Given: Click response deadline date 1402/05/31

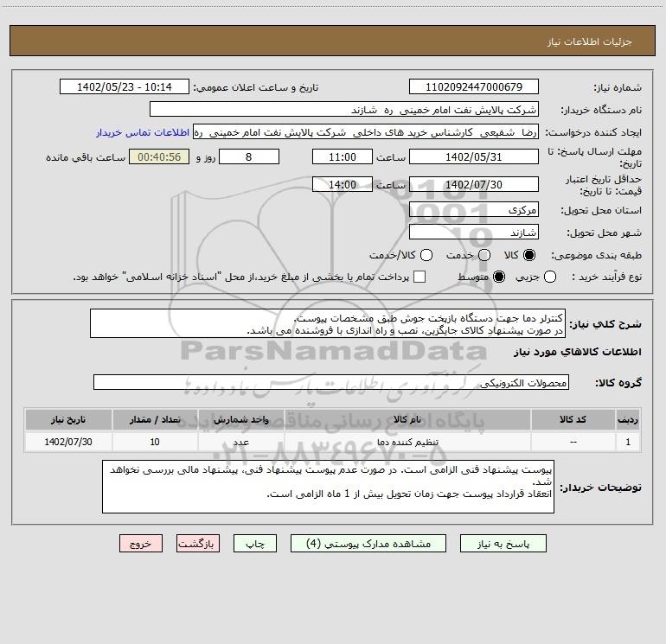Looking at the screenshot, I should pos(474,156).
